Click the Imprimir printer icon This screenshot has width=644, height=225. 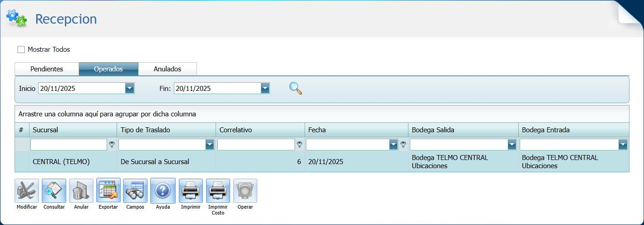tap(191, 190)
